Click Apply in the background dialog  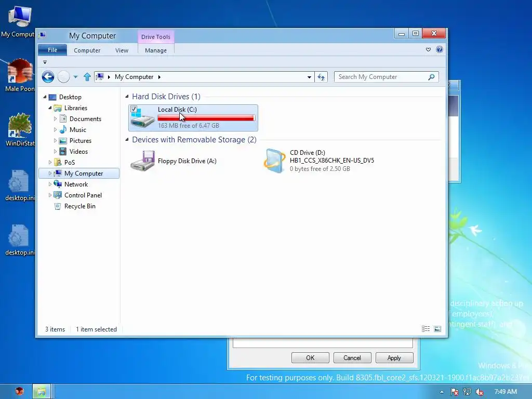click(x=394, y=357)
